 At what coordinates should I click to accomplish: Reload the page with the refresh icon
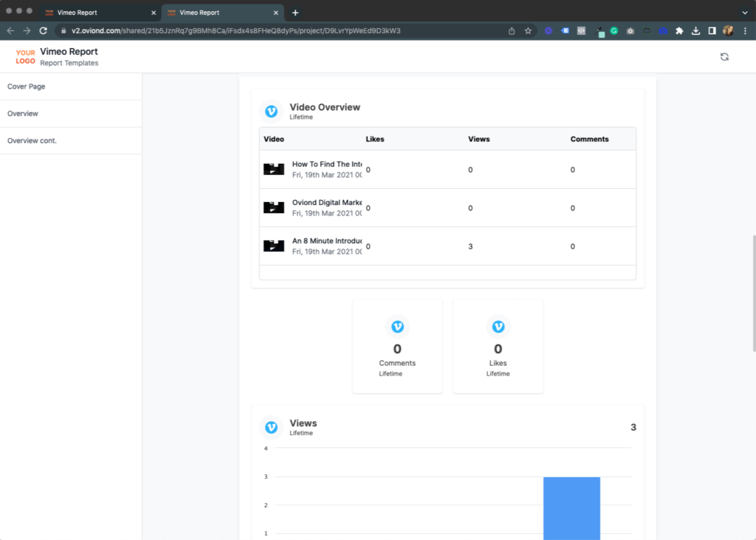(x=44, y=31)
